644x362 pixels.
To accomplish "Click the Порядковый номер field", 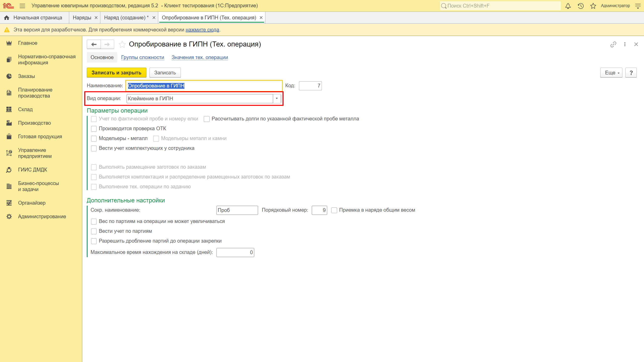I will pos(319,210).
